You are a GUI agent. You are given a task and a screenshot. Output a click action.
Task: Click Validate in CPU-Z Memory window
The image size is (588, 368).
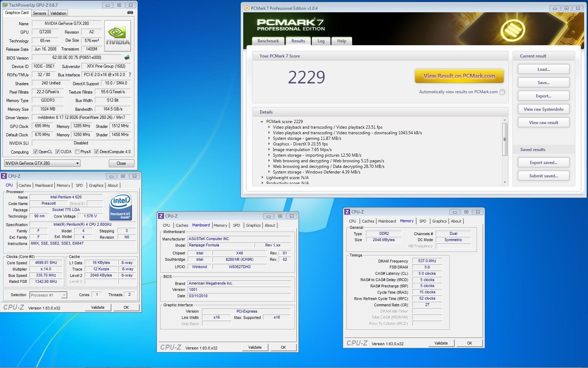(441, 343)
